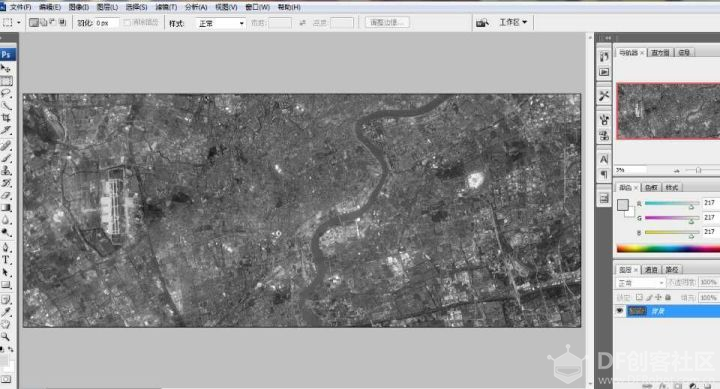
Task: Expand the collapsed panel dock arrows
Action: (x=608, y=38)
